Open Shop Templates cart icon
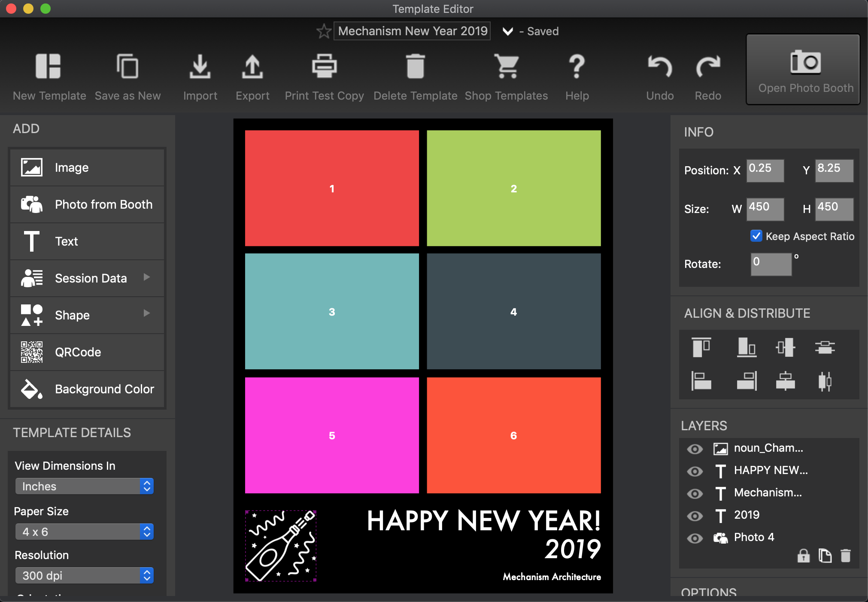Screen dimensions: 868x602 [x=507, y=67]
